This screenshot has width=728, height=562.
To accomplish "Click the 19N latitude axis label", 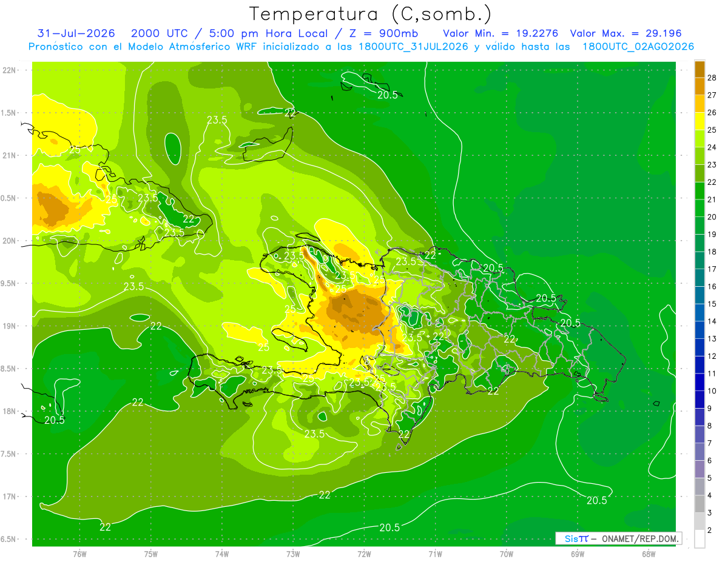I will pyautogui.click(x=10, y=326).
